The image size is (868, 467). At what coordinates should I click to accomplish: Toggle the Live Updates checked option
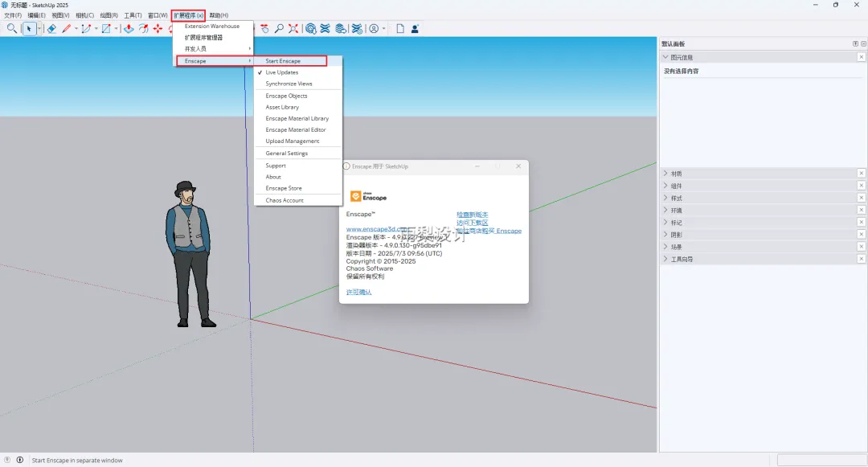(x=298, y=72)
